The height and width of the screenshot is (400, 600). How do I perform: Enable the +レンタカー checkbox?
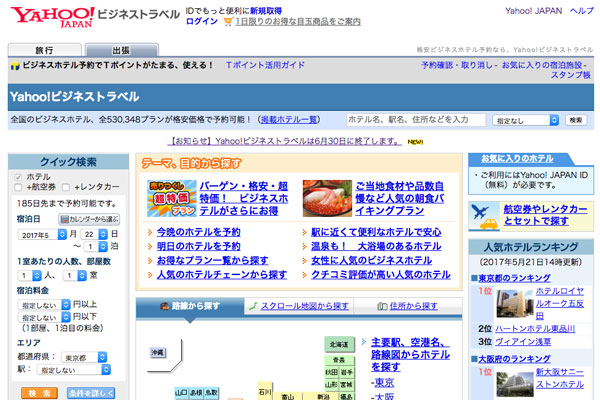pos(66,187)
